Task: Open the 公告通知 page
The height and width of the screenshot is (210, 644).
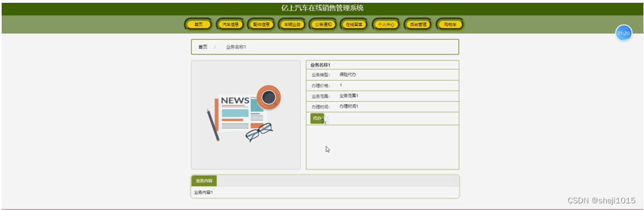Action: point(323,24)
